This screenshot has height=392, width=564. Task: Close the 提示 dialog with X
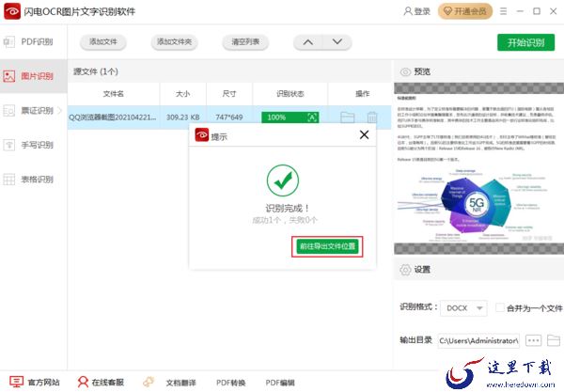[x=364, y=134]
